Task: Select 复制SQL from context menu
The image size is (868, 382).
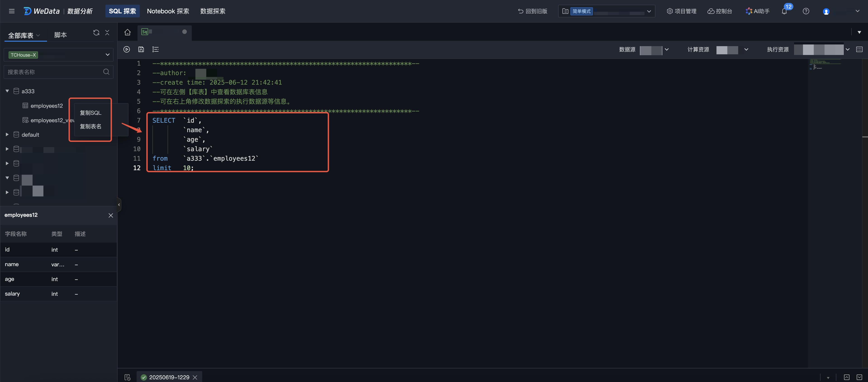Action: point(90,113)
